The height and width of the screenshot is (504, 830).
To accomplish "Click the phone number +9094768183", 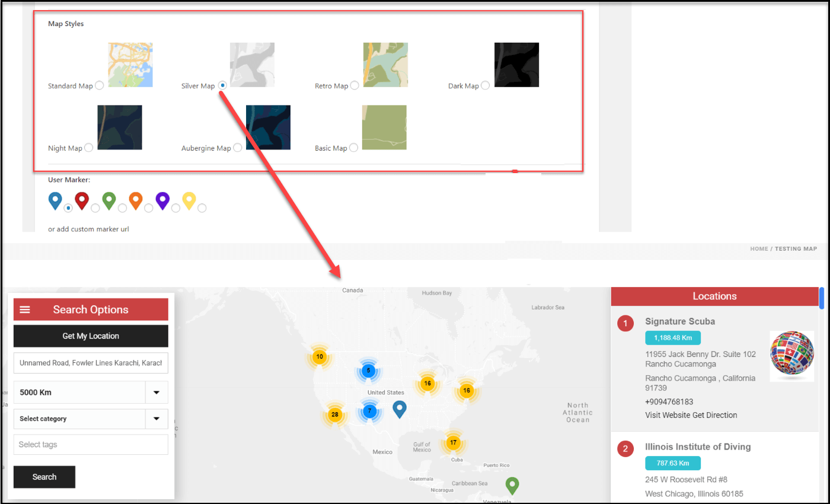I will click(x=669, y=401).
